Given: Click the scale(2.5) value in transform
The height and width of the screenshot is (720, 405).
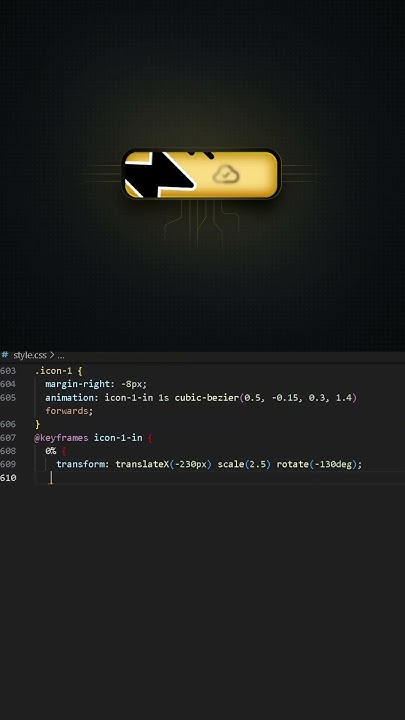Looking at the screenshot, I should (244, 464).
